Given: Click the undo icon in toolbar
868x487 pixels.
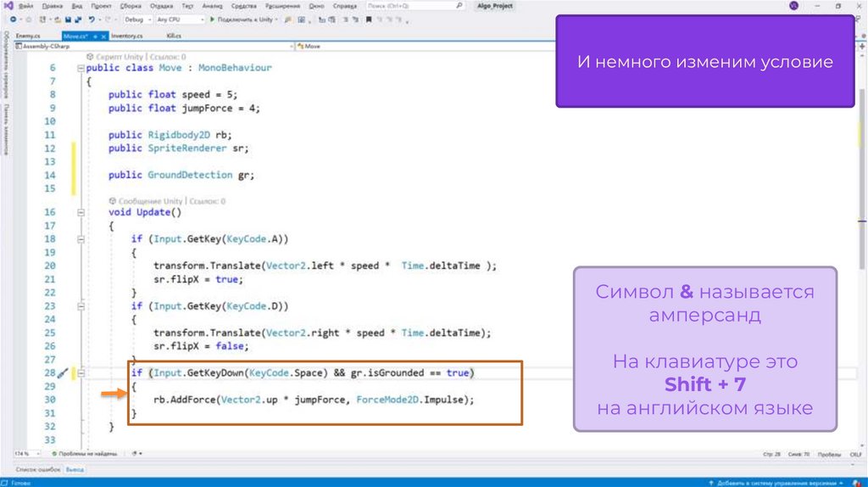Looking at the screenshot, I should pos(92,20).
